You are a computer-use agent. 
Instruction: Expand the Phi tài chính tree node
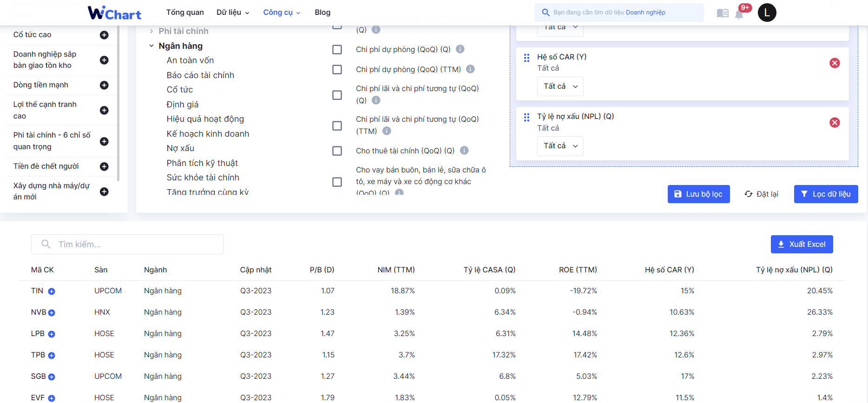tap(151, 31)
